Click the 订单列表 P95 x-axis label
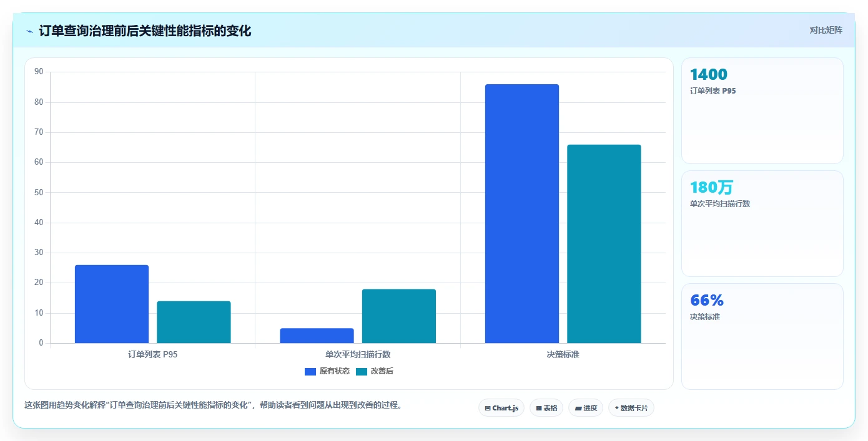Image resolution: width=868 pixels, height=441 pixels. coord(152,354)
